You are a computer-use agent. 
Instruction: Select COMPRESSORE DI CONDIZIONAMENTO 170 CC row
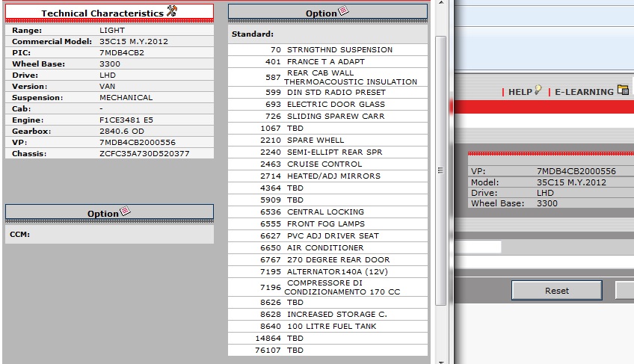328,287
